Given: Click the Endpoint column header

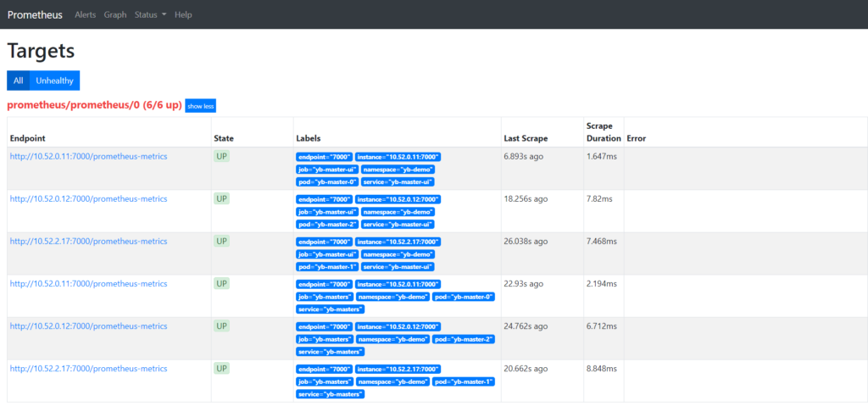Looking at the screenshot, I should coord(27,137).
